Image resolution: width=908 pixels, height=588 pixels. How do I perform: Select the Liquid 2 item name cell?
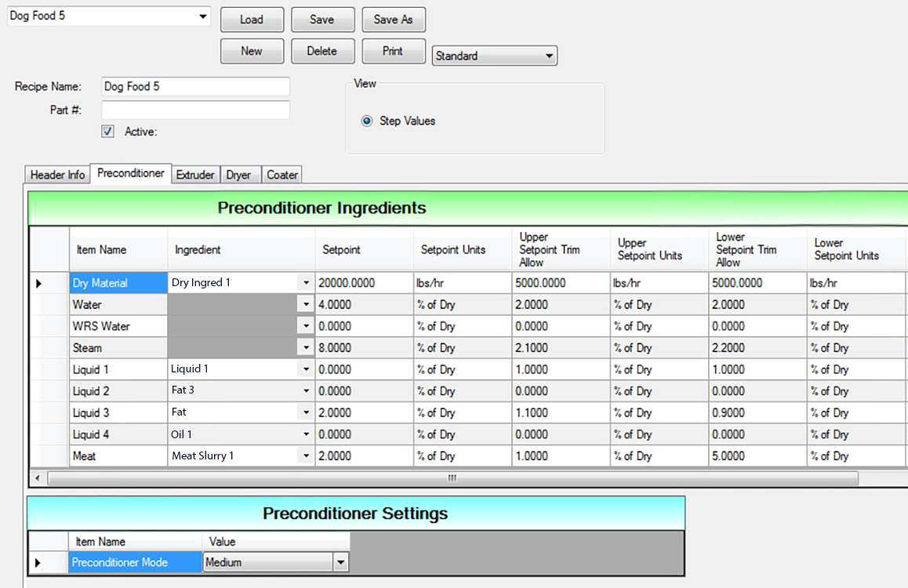click(x=118, y=391)
